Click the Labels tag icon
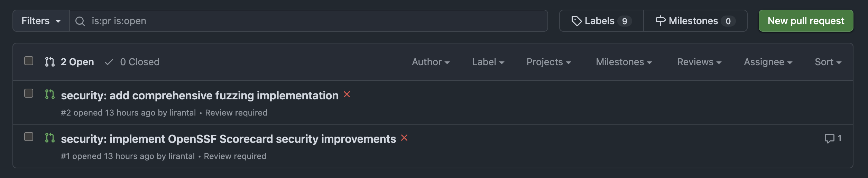Screen dimensions: 868x178 click(576, 21)
